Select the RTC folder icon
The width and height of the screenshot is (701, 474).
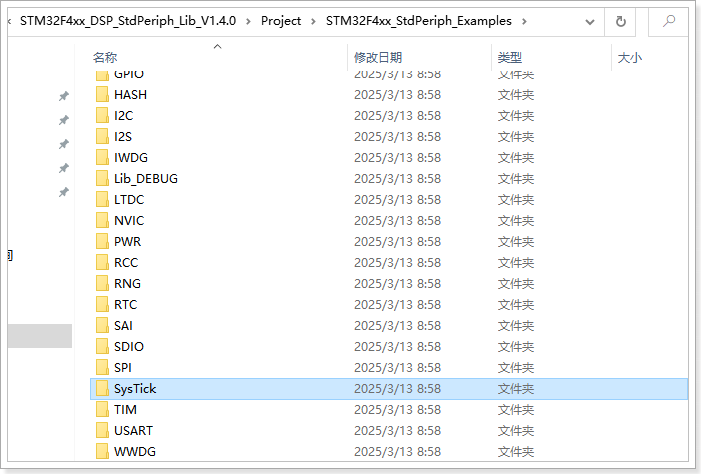click(x=102, y=305)
